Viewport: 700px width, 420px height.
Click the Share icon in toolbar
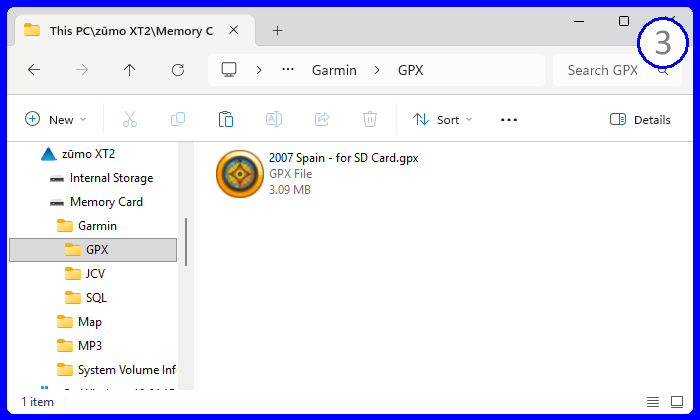coord(322,119)
